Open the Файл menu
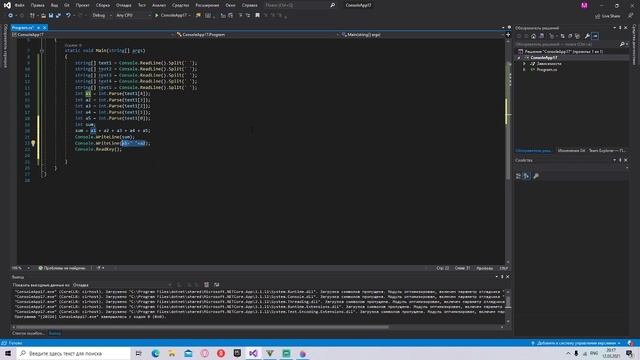 (x=19, y=5)
